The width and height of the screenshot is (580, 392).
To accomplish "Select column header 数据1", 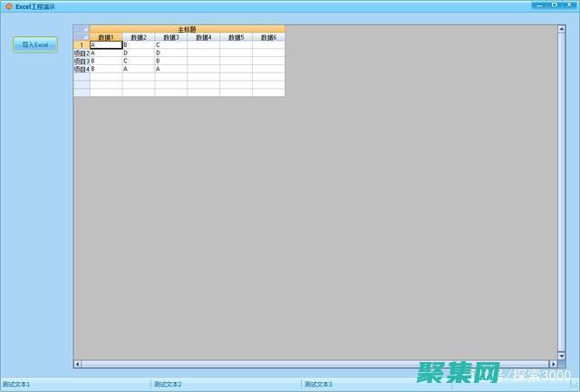I will coord(106,37).
